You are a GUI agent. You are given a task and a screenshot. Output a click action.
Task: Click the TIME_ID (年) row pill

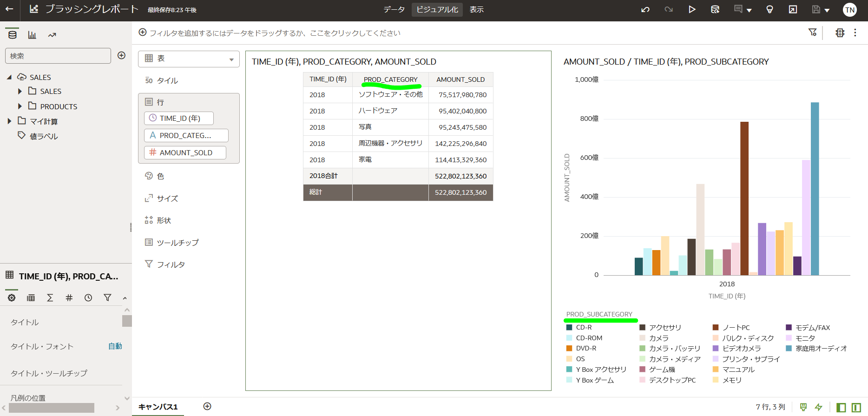click(x=179, y=118)
